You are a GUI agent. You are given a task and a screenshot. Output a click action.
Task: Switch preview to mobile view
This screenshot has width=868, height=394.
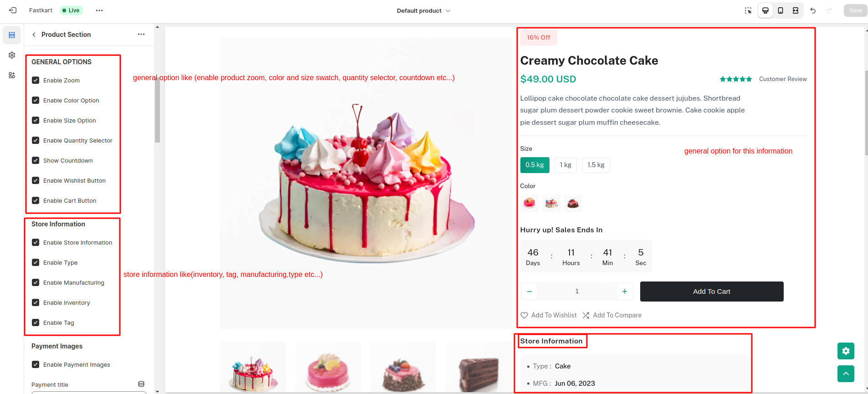(x=780, y=10)
